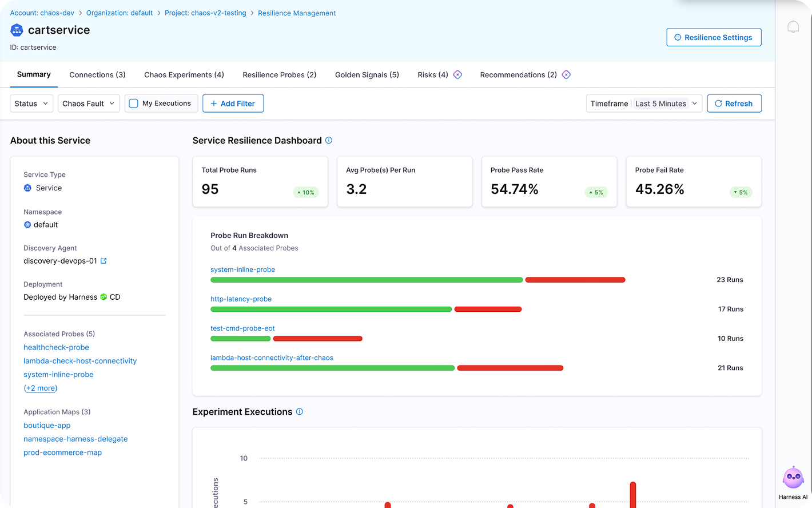The width and height of the screenshot is (812, 508).
Task: Open the Chaos Fault filter dropdown
Action: pyautogui.click(x=89, y=104)
